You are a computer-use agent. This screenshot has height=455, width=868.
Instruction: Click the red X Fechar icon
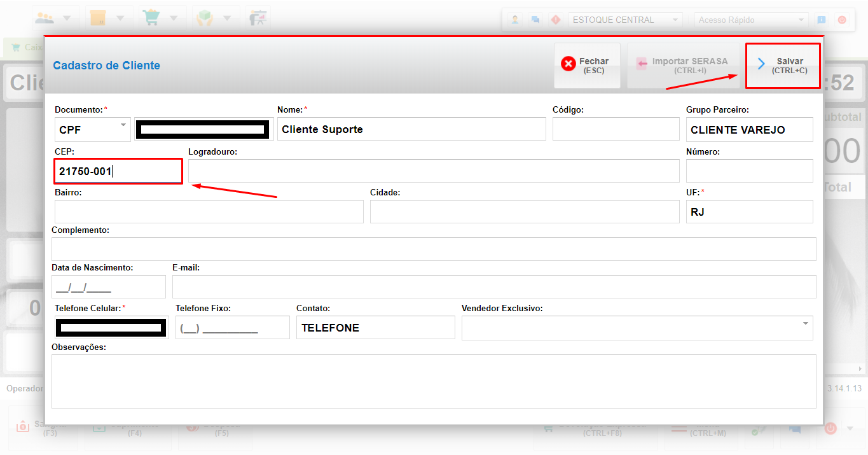click(x=568, y=64)
